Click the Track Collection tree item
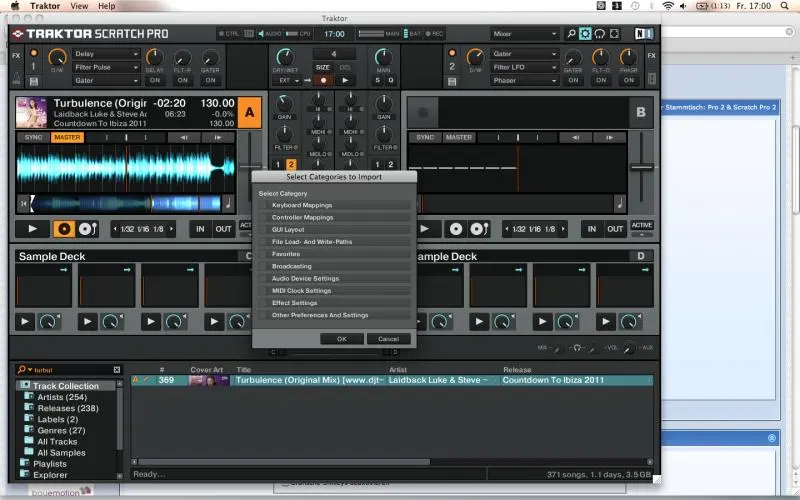800x500 pixels. coord(65,386)
